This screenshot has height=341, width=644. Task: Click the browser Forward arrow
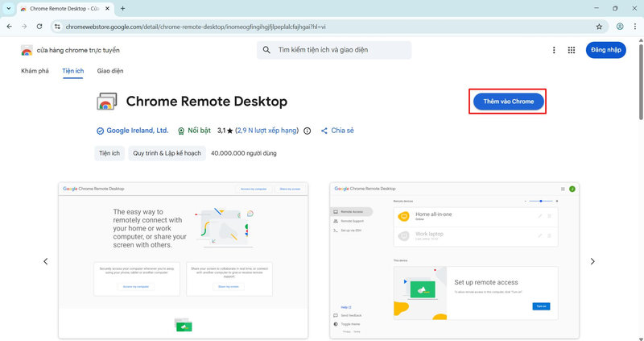[x=24, y=27]
